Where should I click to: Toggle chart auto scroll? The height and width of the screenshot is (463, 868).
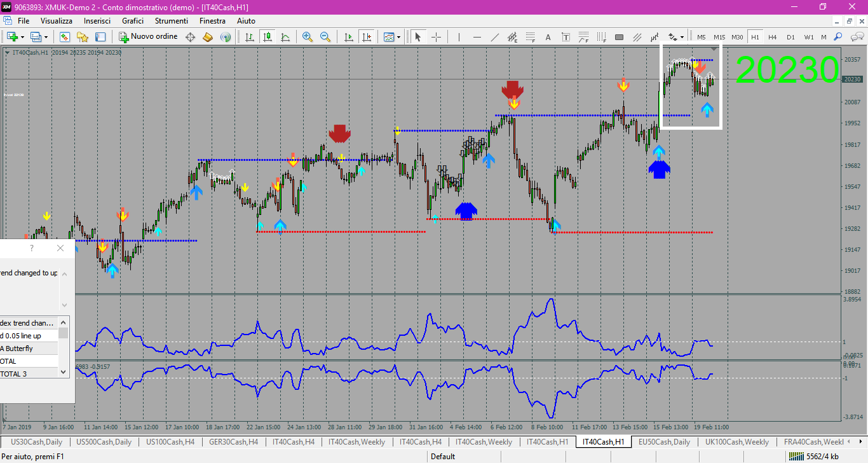(348, 37)
